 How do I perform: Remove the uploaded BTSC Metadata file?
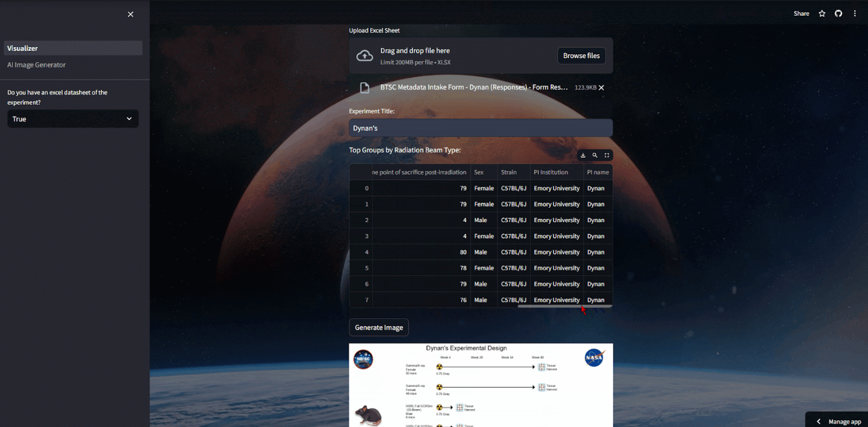click(601, 88)
